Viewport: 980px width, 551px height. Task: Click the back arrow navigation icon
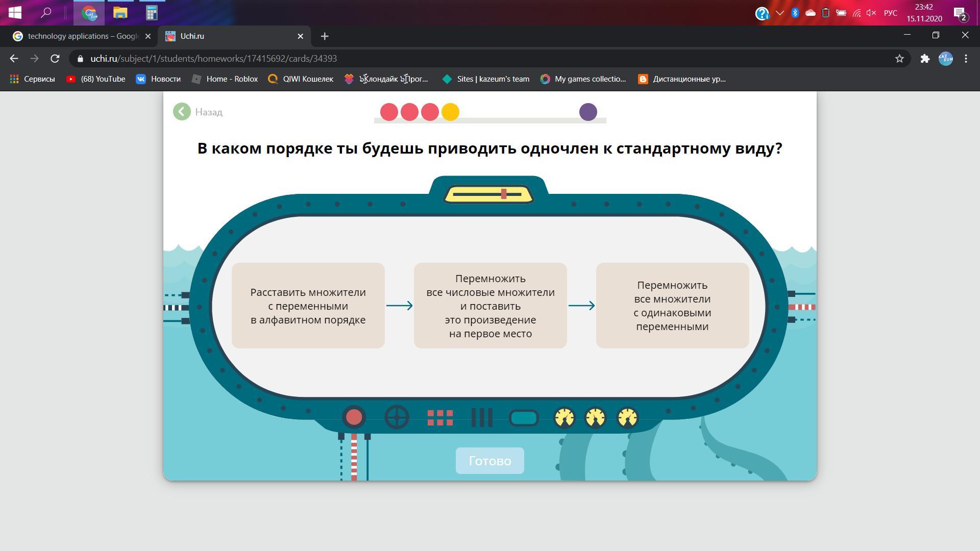point(181,112)
